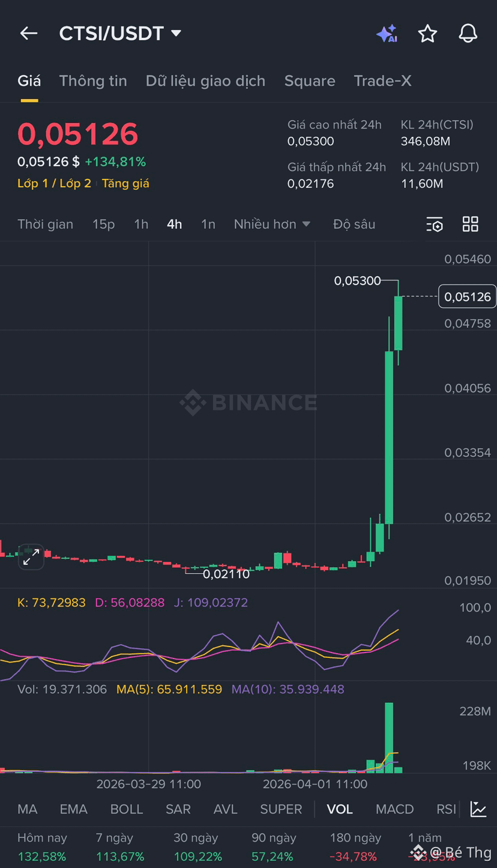Open the AI sparkle assistant icon

click(x=387, y=34)
